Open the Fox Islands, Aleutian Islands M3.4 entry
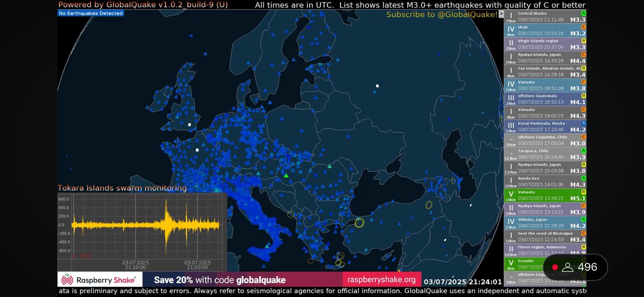Image resolution: width=644 pixels, height=297 pixels. point(545,71)
